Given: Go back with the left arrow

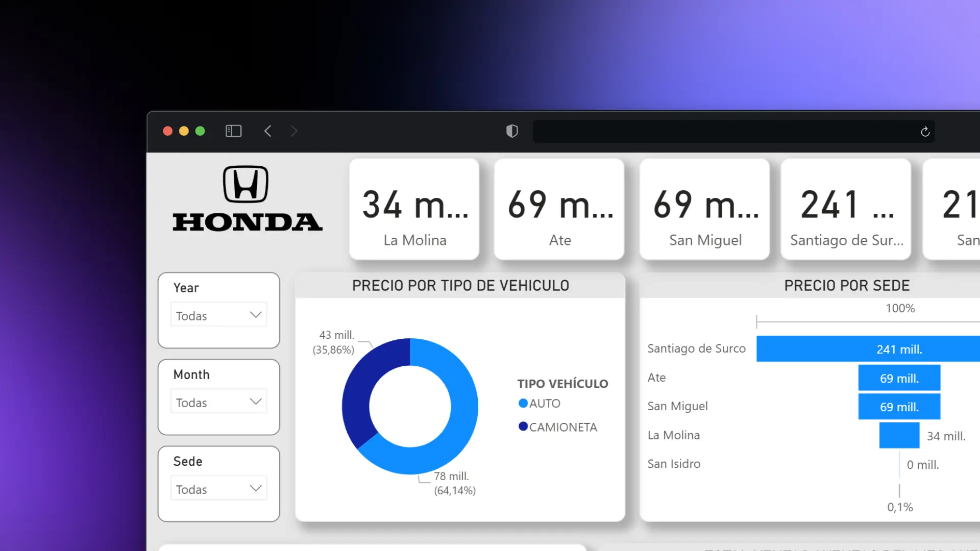Looking at the screenshot, I should click(268, 131).
